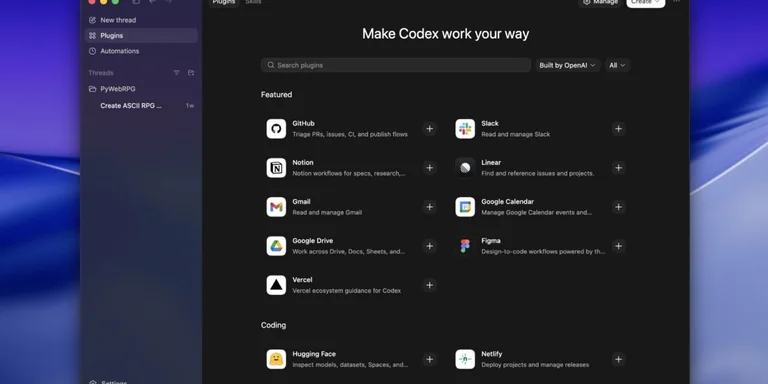
Task: Click the Vercel plugin name
Action: 302,280
